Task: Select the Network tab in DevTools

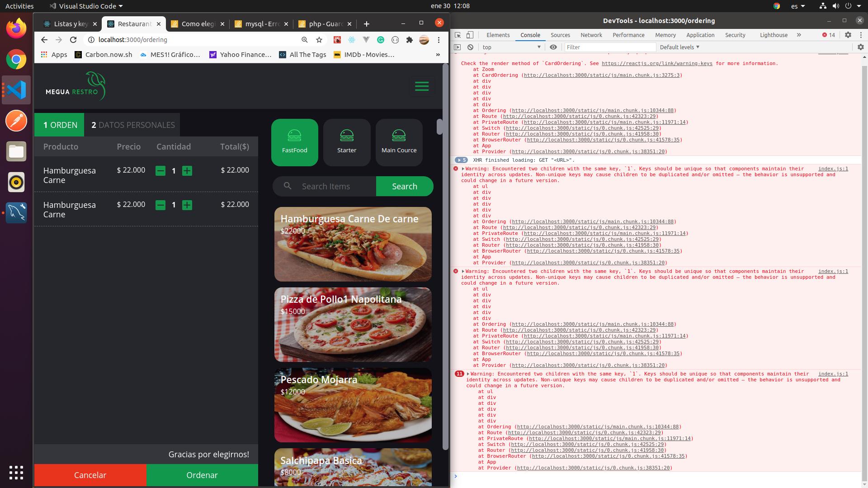Action: [x=591, y=34]
